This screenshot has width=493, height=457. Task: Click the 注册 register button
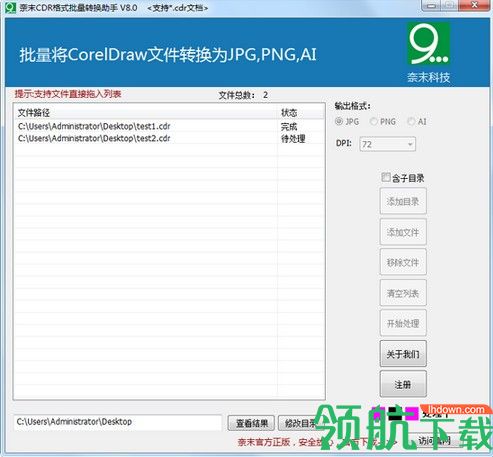[x=403, y=384]
